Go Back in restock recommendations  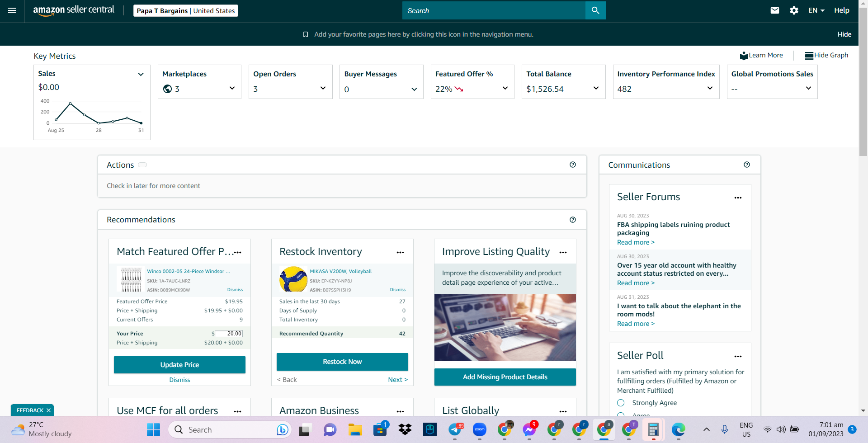[287, 380]
